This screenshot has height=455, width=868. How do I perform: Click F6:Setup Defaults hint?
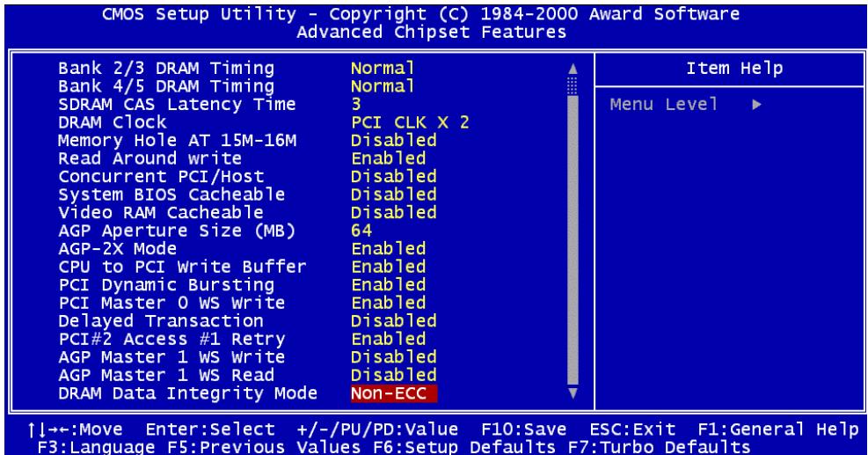coord(463,447)
